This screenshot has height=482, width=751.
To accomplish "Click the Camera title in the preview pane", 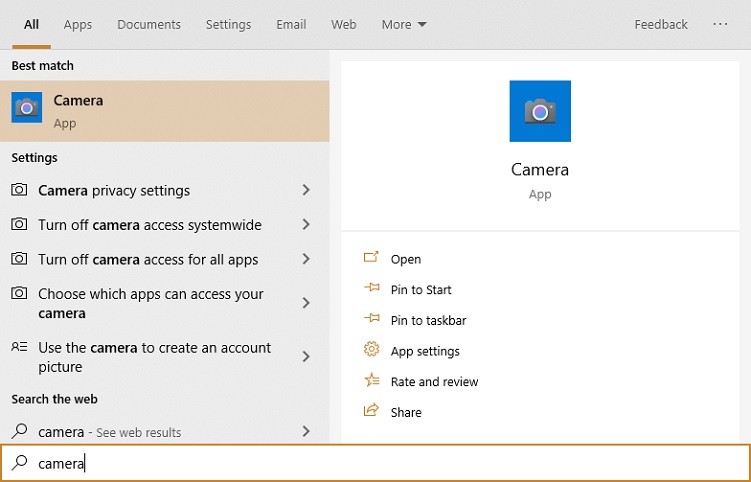I will click(540, 170).
